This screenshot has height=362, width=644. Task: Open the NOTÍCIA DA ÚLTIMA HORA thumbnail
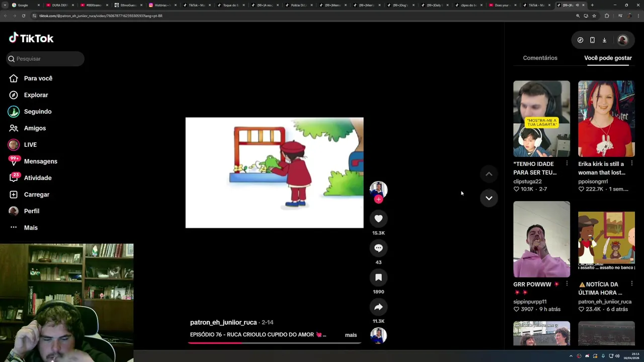coord(606,239)
